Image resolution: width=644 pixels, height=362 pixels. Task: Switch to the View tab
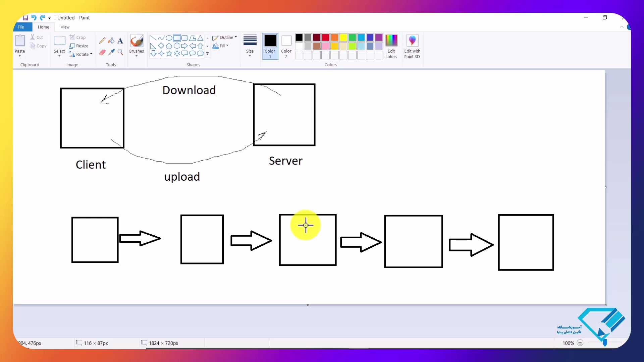(x=65, y=27)
